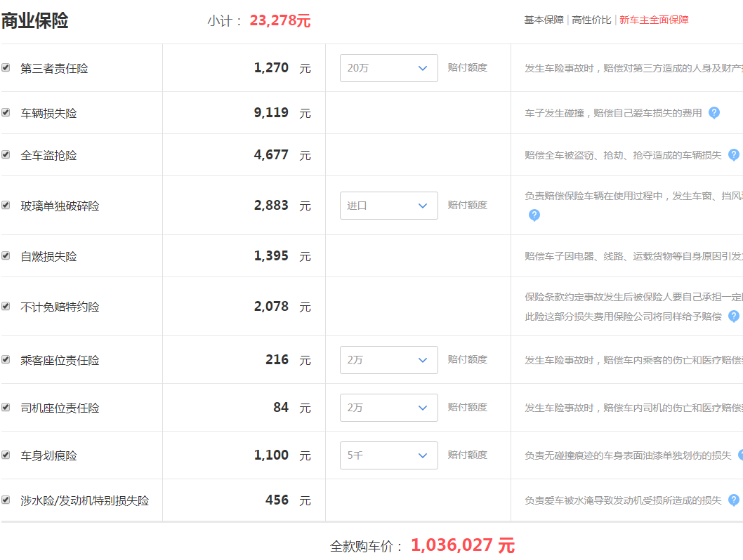743x560 pixels.
Task: Click 不计免赔特约险 label text
Action: (60, 307)
